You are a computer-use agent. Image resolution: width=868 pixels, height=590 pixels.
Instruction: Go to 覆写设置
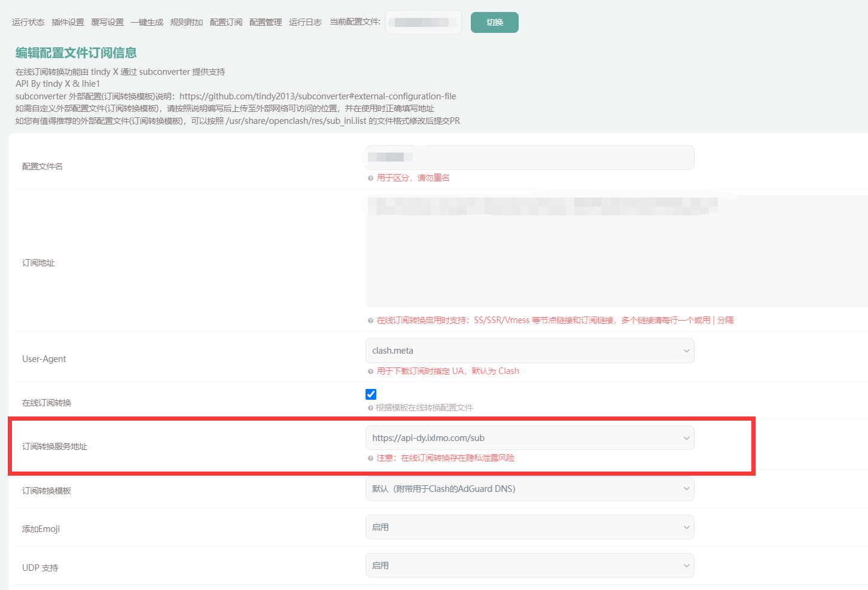(x=108, y=22)
